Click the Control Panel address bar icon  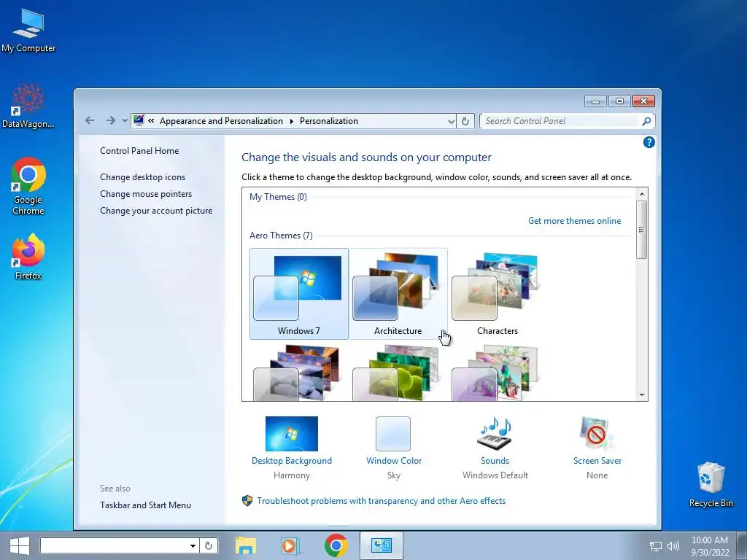click(139, 120)
